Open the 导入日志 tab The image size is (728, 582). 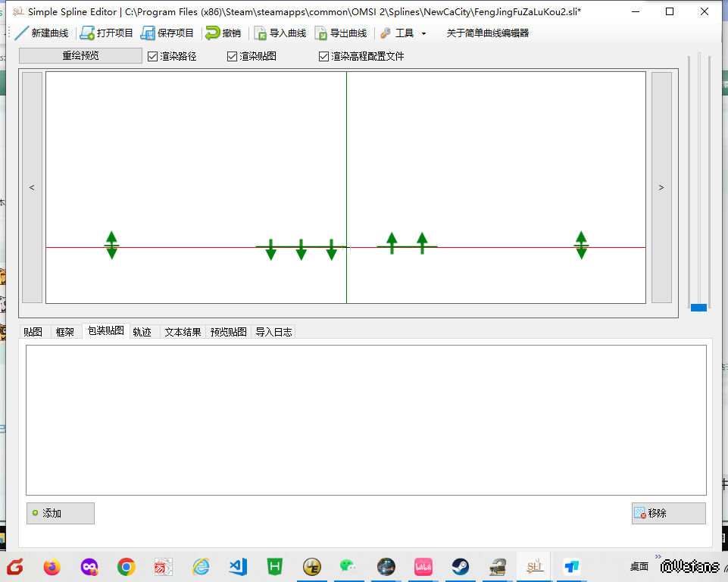273,332
